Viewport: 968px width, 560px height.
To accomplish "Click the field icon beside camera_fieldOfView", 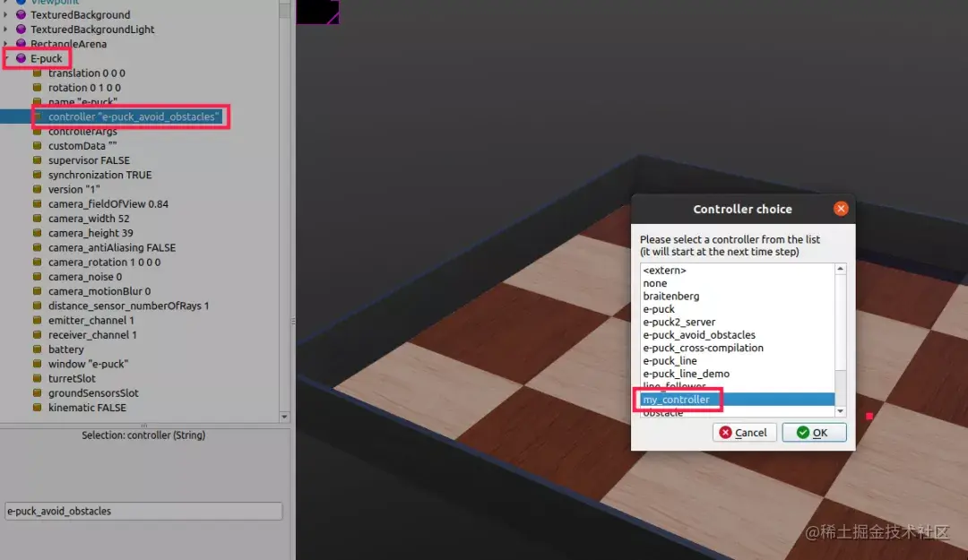I will (x=37, y=203).
